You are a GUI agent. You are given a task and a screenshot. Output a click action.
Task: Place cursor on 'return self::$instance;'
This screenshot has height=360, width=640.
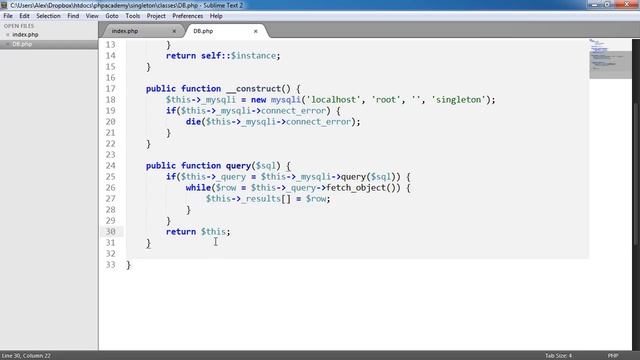[x=223, y=56]
